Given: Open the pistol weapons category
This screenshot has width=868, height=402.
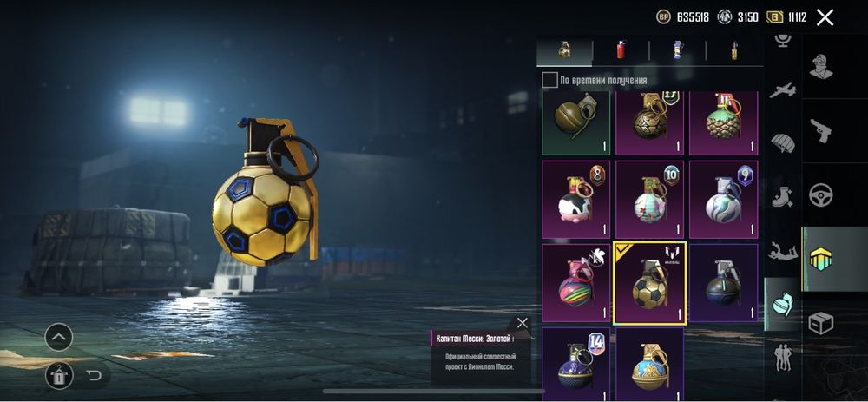Looking at the screenshot, I should pos(820,131).
